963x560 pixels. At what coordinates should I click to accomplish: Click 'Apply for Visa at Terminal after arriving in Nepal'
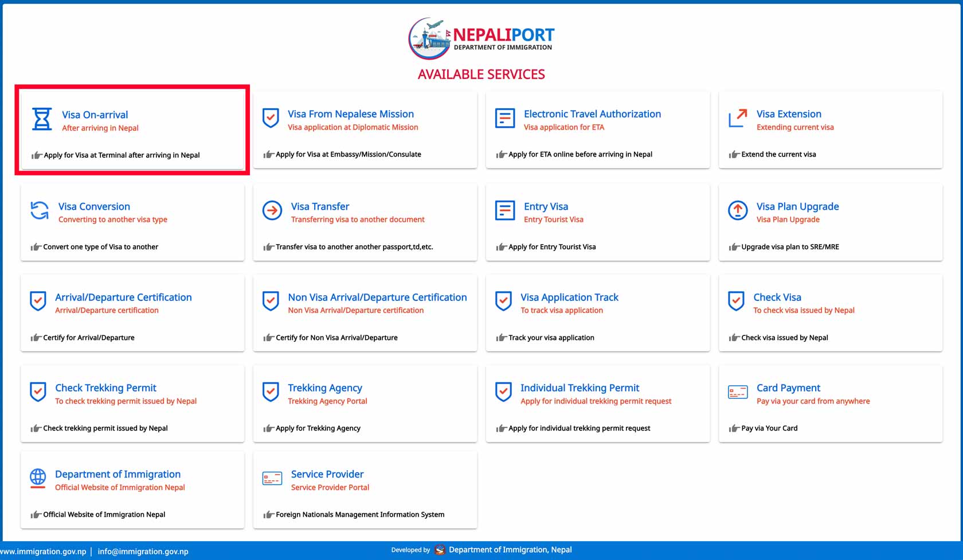click(x=122, y=155)
